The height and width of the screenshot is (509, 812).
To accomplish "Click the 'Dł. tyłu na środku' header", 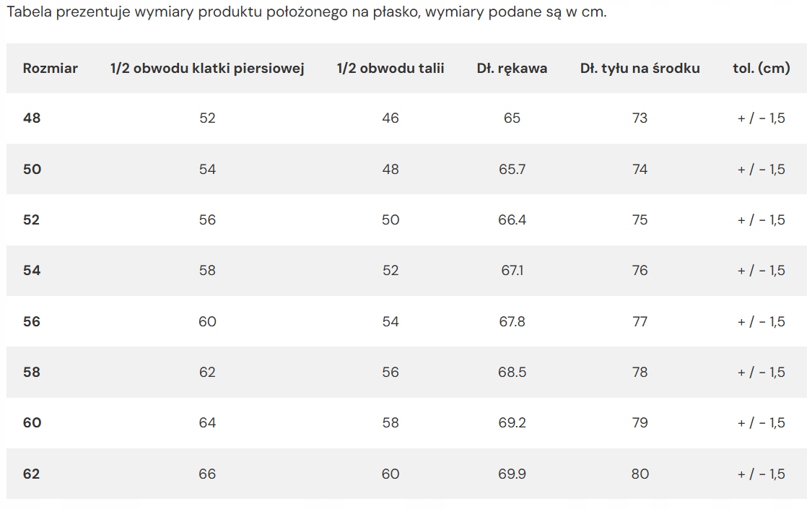I will coord(640,69).
